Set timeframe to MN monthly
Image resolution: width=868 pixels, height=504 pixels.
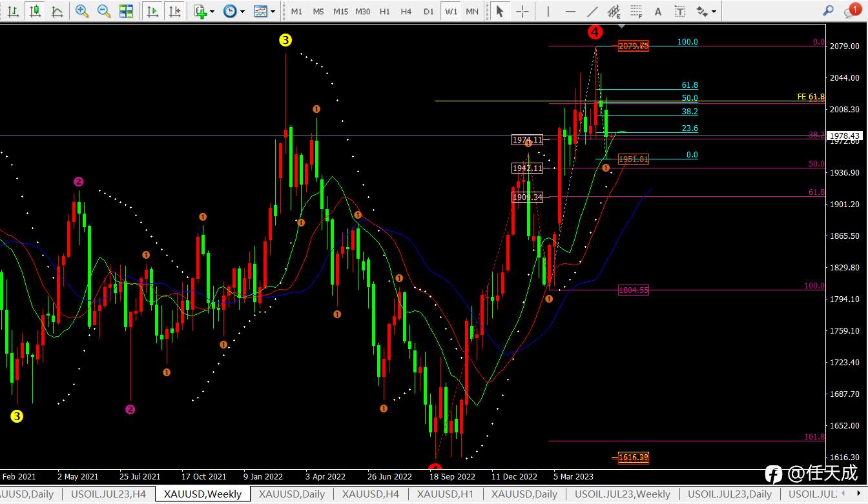point(472,12)
